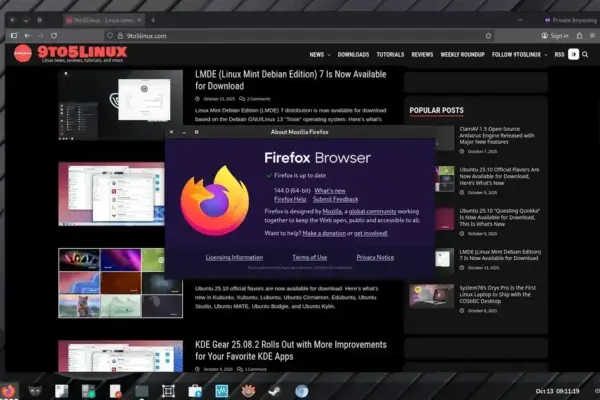
Task: Open Licensing Information in About dialog
Action: pyautogui.click(x=234, y=257)
